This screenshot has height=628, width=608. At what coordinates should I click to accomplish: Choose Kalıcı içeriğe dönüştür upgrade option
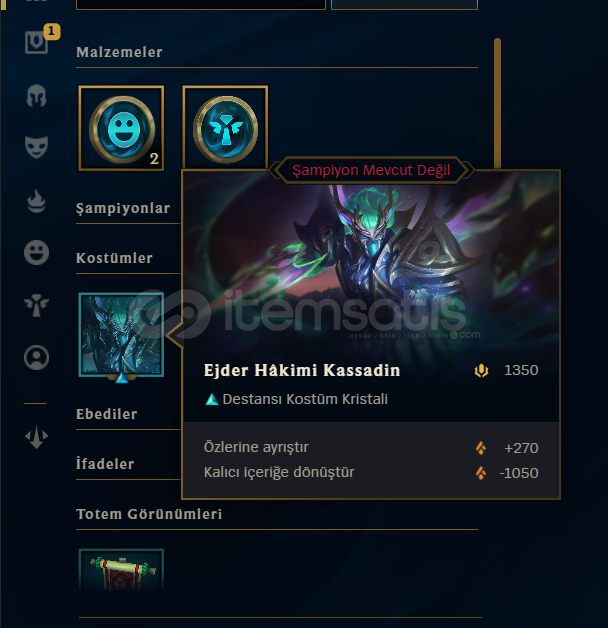371,473
